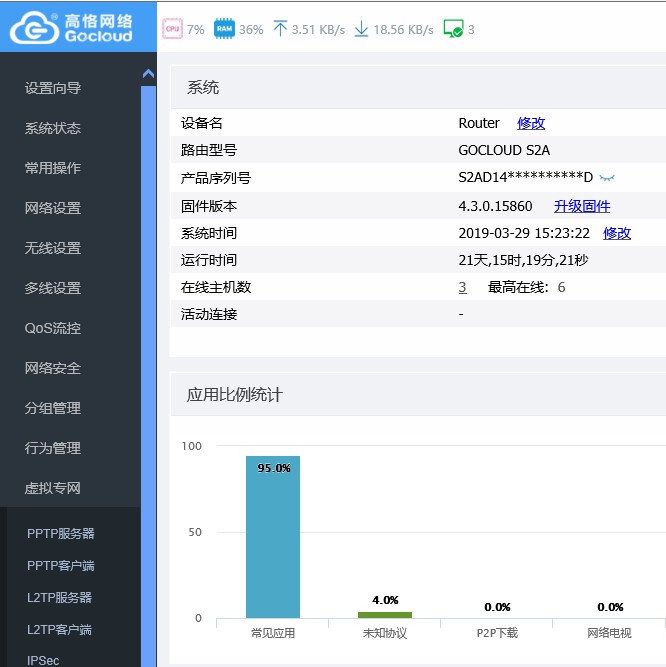Open PPTP服务器 submenu item

click(61, 534)
